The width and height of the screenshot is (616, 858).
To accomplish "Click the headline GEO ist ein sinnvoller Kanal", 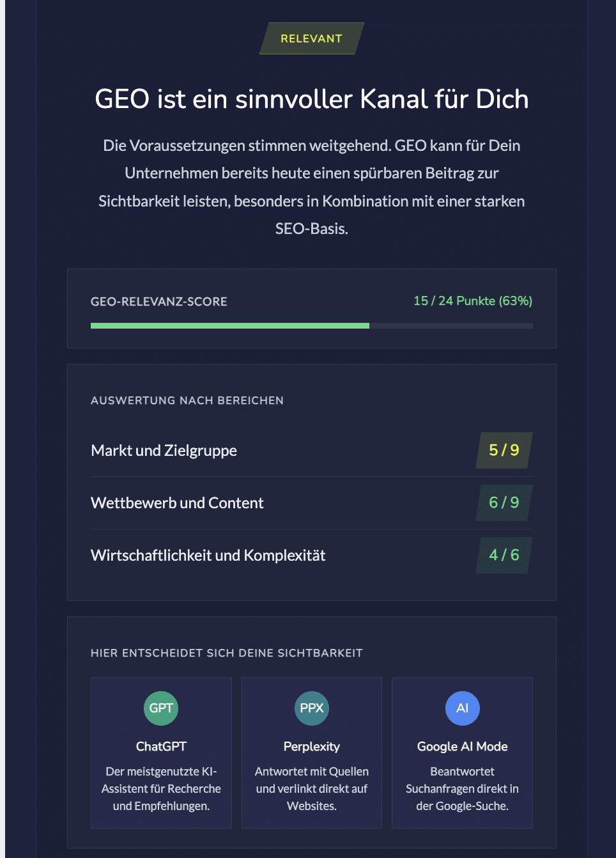I will 312,99.
